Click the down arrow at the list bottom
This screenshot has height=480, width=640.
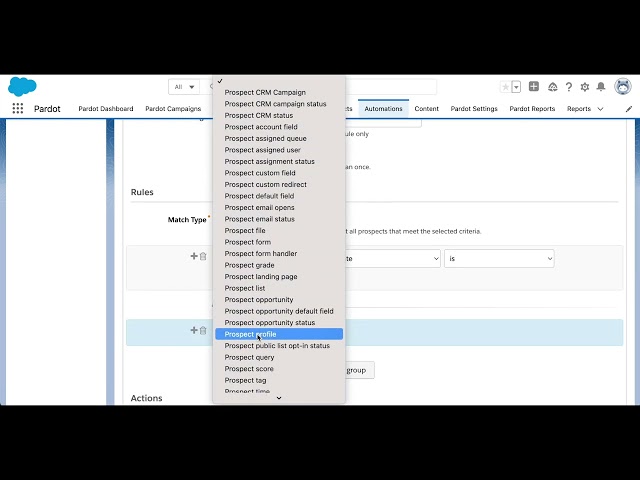tap(279, 398)
